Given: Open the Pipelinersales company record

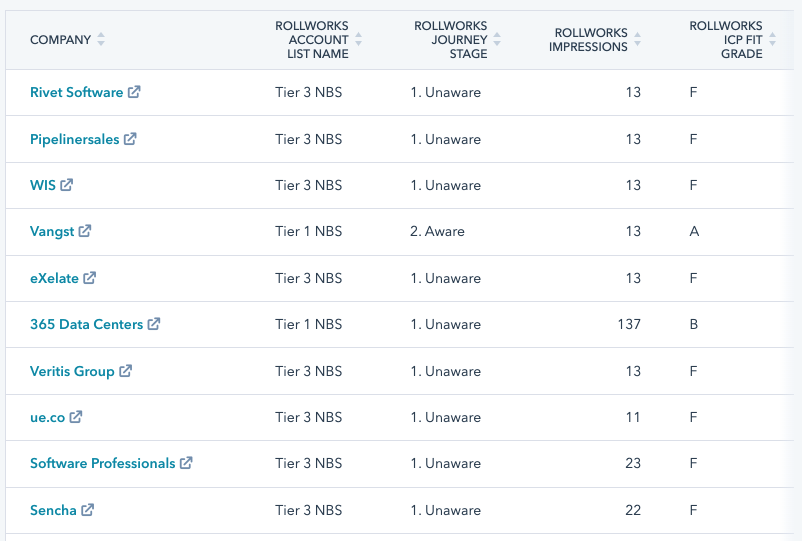Looking at the screenshot, I should tap(75, 140).
